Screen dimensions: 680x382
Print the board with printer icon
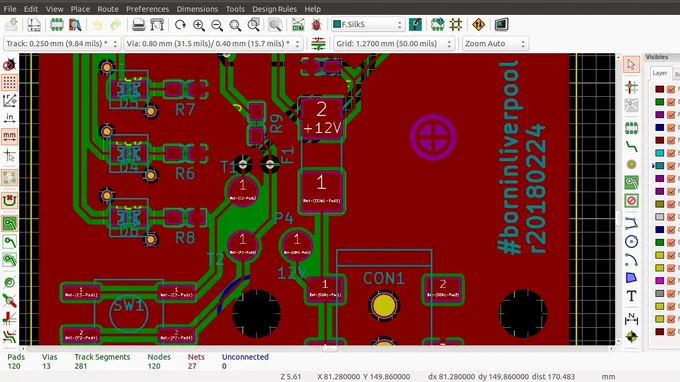(138, 25)
